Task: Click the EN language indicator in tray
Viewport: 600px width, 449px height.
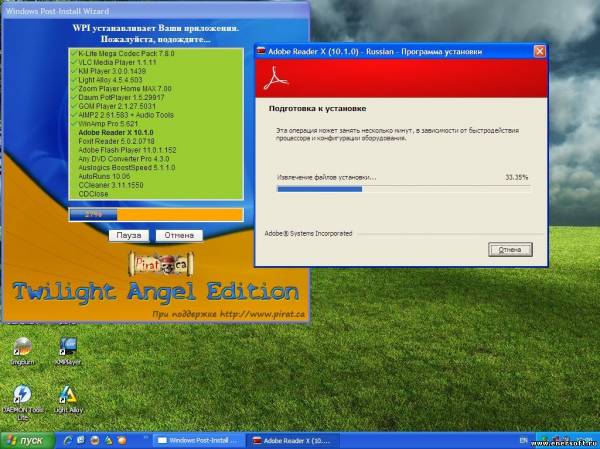Action: pyautogui.click(x=523, y=441)
